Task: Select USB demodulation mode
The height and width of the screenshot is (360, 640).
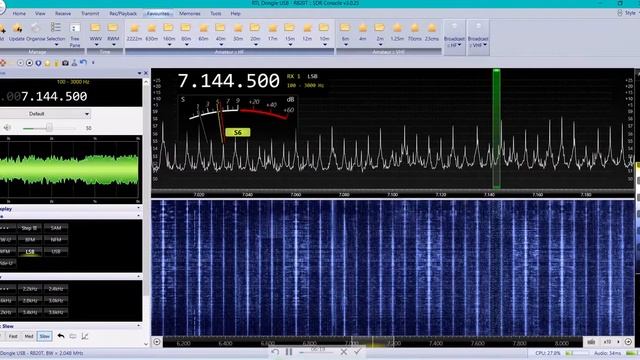Action: tap(56, 251)
